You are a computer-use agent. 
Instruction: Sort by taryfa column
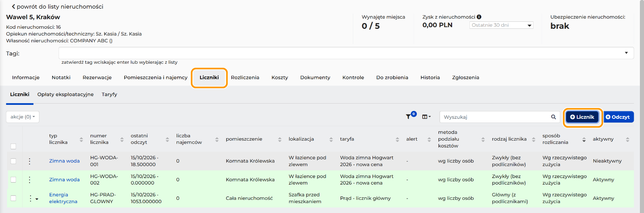coord(397,139)
